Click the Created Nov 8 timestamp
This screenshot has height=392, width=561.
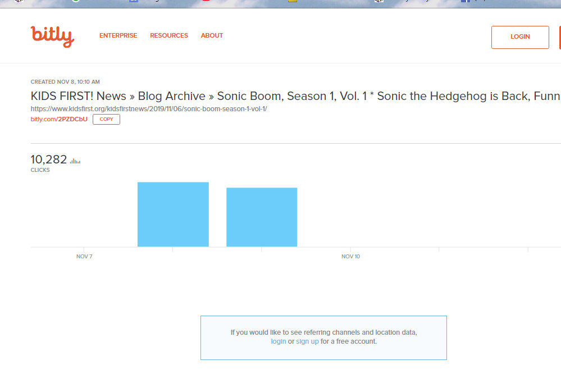coord(65,81)
